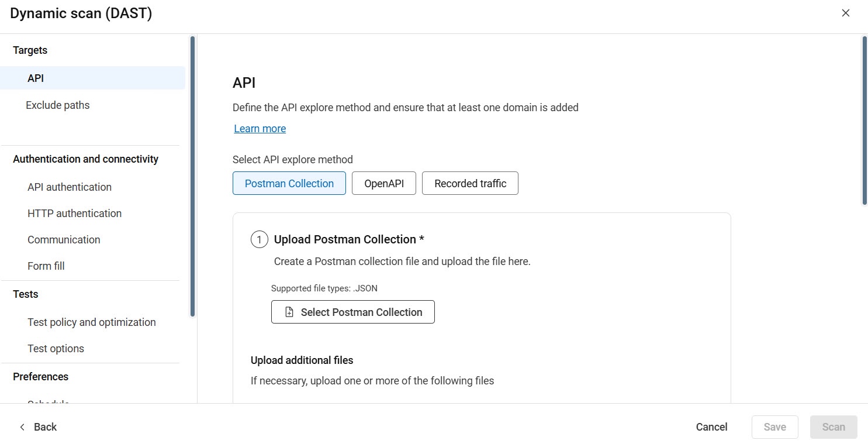The width and height of the screenshot is (868, 447).
Task: Click the back chevron arrow
Action: coord(22,427)
